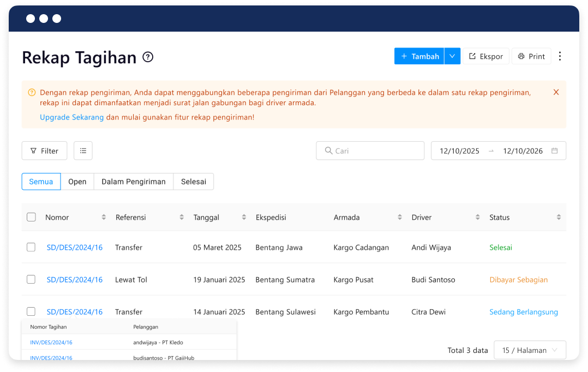Screen dimensions: 588x372
Task: Tick the select-all checkbox in table header
Action: (31, 217)
